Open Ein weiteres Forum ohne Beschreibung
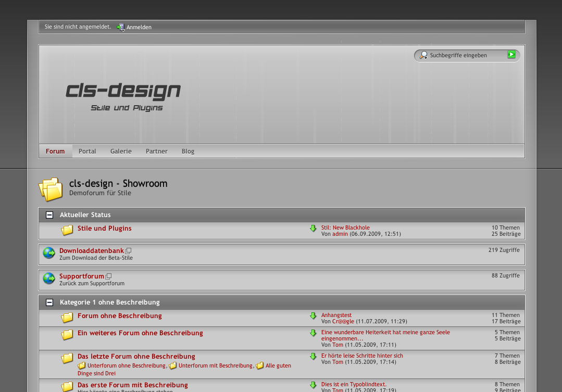The width and height of the screenshot is (562, 392). (140, 333)
